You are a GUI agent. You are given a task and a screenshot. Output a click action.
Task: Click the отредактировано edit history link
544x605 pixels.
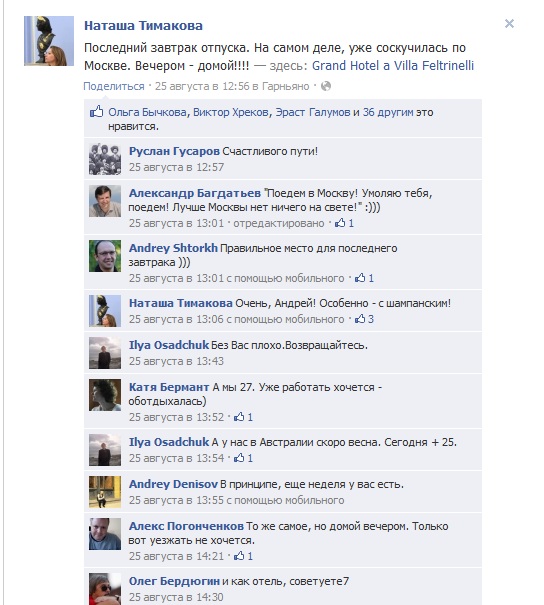(279, 223)
